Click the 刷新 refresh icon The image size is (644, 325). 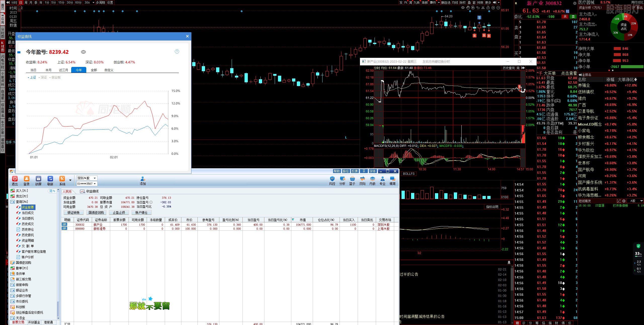click(50, 181)
